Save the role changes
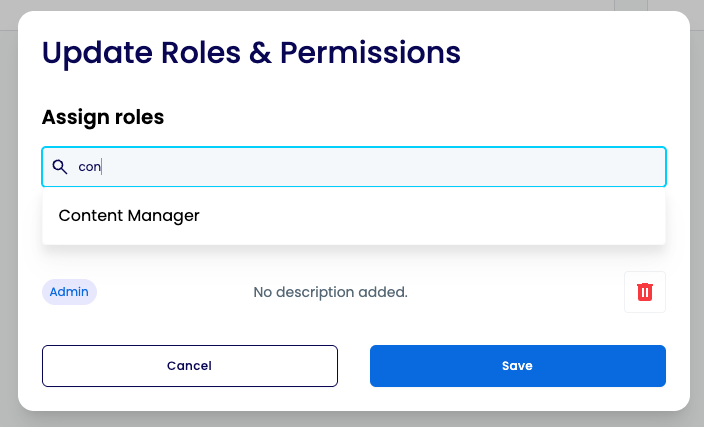The height and width of the screenshot is (427, 704). [x=518, y=366]
